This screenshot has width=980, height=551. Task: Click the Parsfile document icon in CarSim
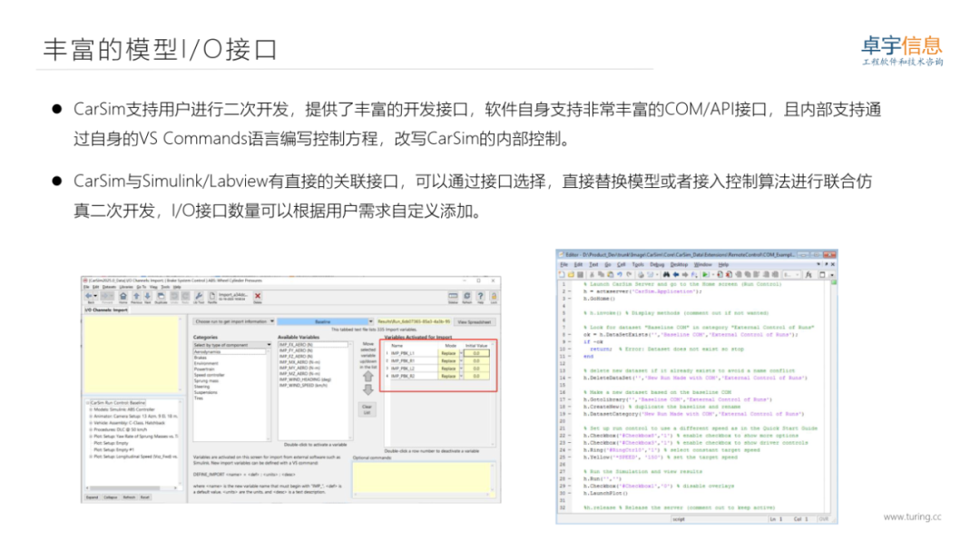pyautogui.click(x=212, y=296)
